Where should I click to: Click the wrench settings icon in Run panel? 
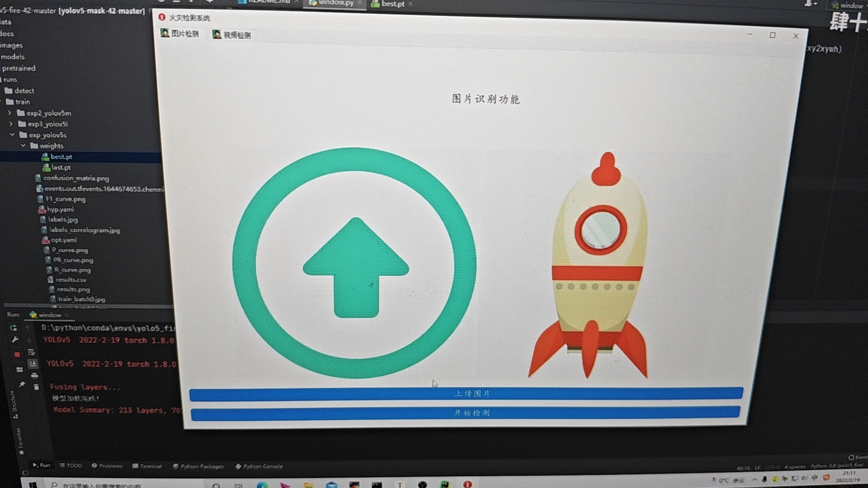14,339
